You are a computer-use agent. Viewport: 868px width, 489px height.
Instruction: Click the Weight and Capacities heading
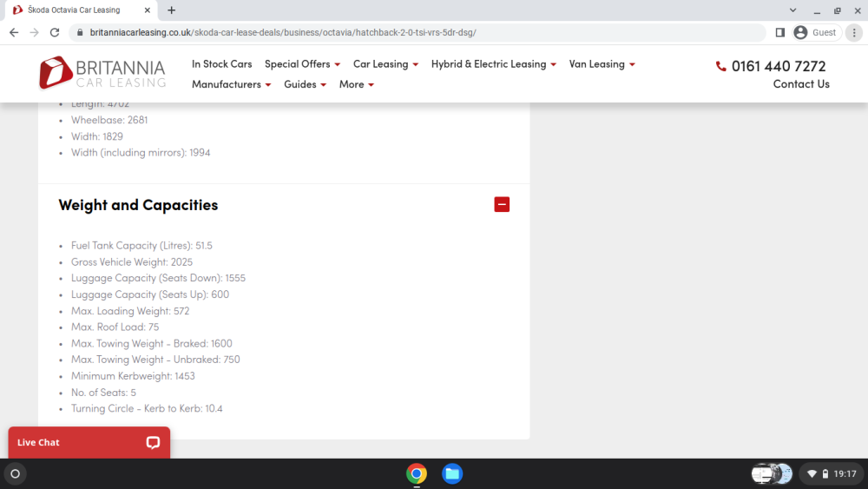click(138, 205)
